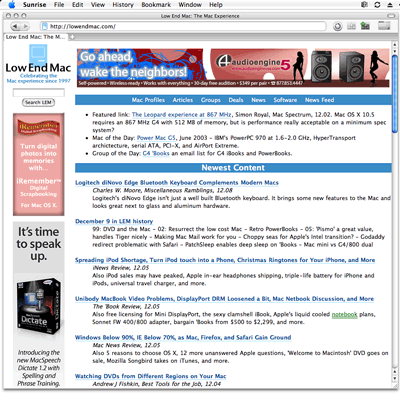This screenshot has height=400, width=400.
Task: Open 'Watching DVDs from Different Regions' article
Action: click(x=150, y=376)
